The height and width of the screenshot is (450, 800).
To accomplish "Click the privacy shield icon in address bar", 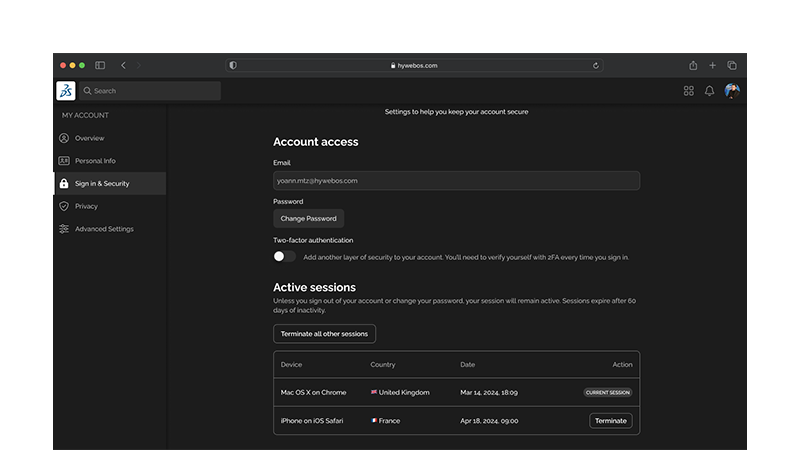I will coord(233,66).
